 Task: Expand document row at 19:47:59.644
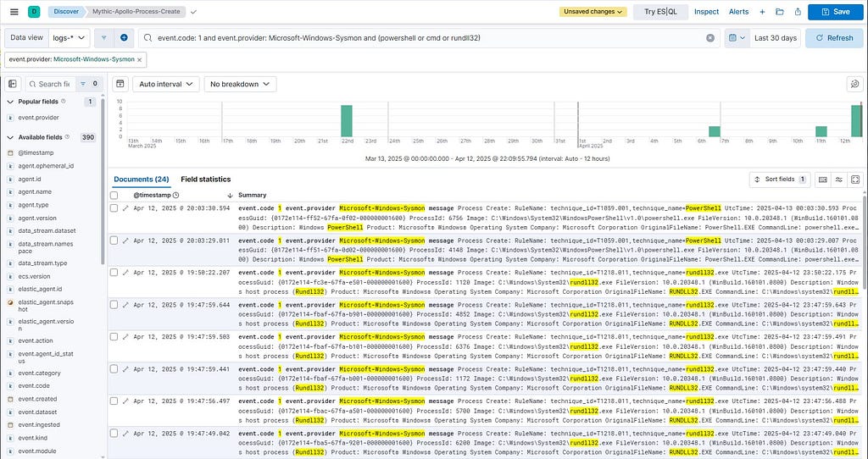click(x=125, y=305)
